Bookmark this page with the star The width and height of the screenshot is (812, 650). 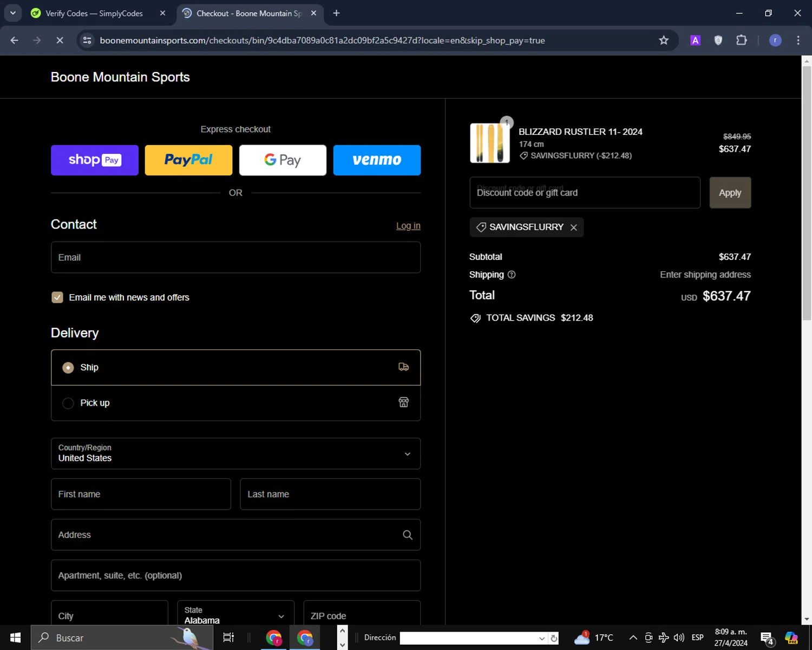tap(664, 40)
